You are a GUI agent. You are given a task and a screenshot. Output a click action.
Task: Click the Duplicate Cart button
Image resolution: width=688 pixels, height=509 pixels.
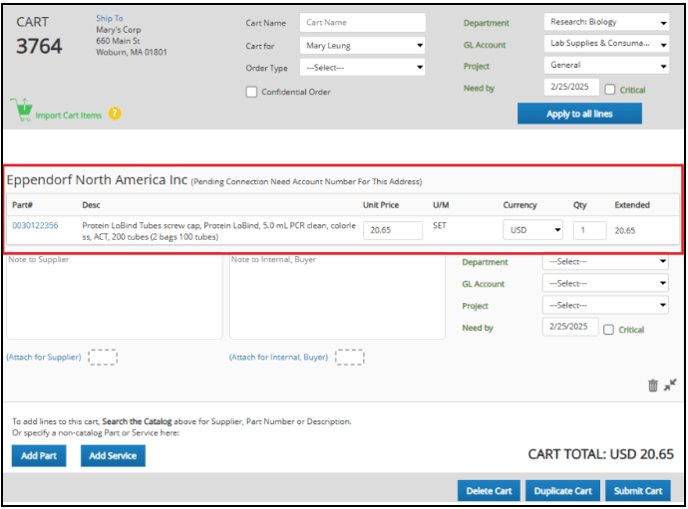point(563,491)
